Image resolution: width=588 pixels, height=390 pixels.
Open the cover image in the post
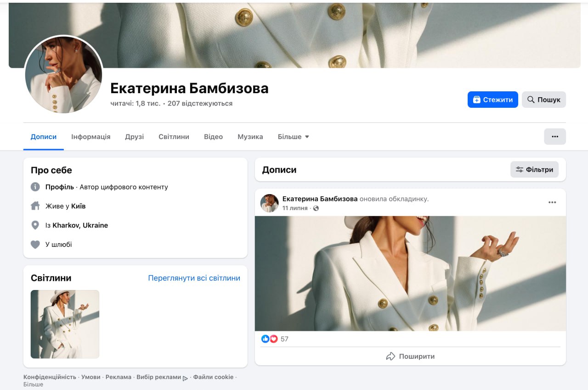point(410,273)
